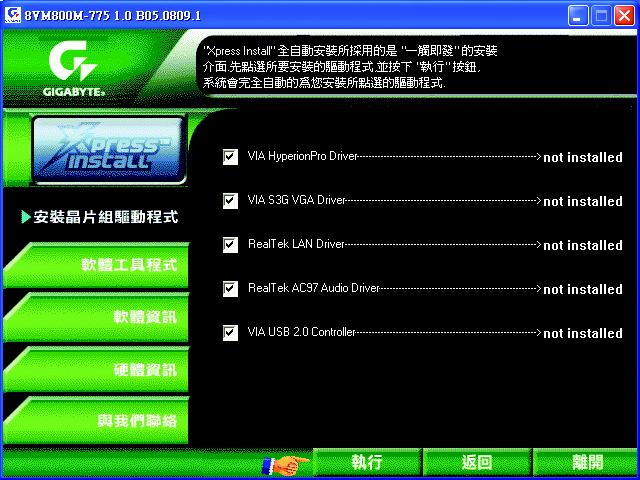Click the 離開 button
Screen dimensions: 640x480
click(x=586, y=462)
